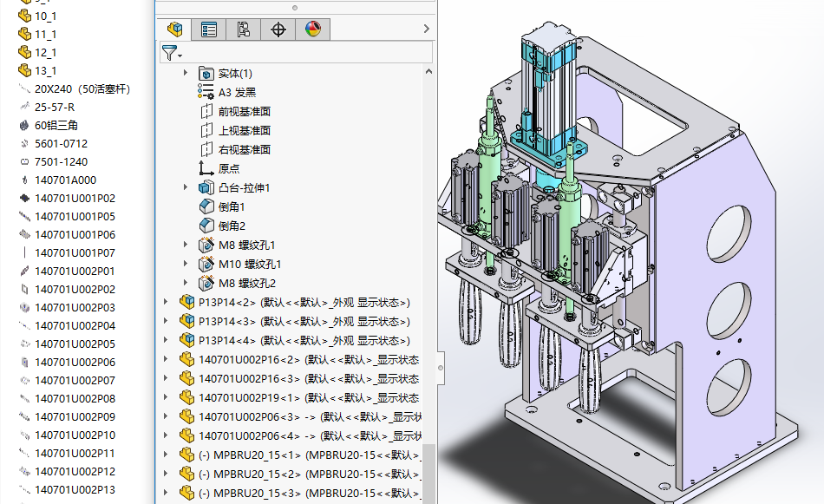
Task: Open the FeatureManager design tree tab
Action: [x=174, y=29]
